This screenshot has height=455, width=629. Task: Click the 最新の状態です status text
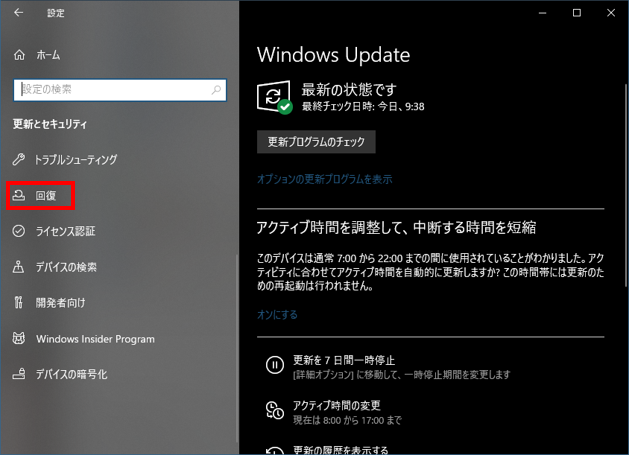349,89
